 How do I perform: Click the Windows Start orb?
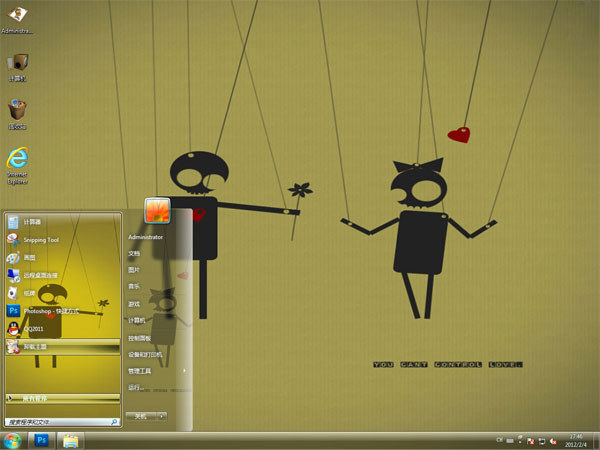(13, 440)
